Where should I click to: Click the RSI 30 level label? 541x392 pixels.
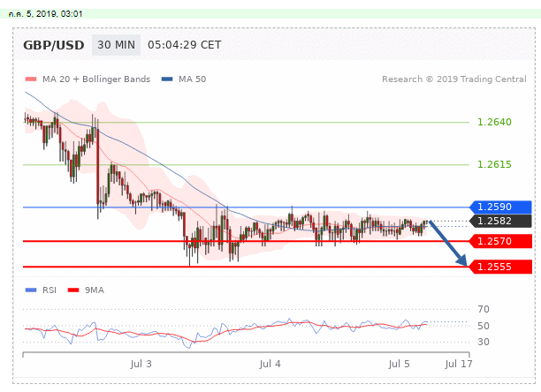point(484,342)
